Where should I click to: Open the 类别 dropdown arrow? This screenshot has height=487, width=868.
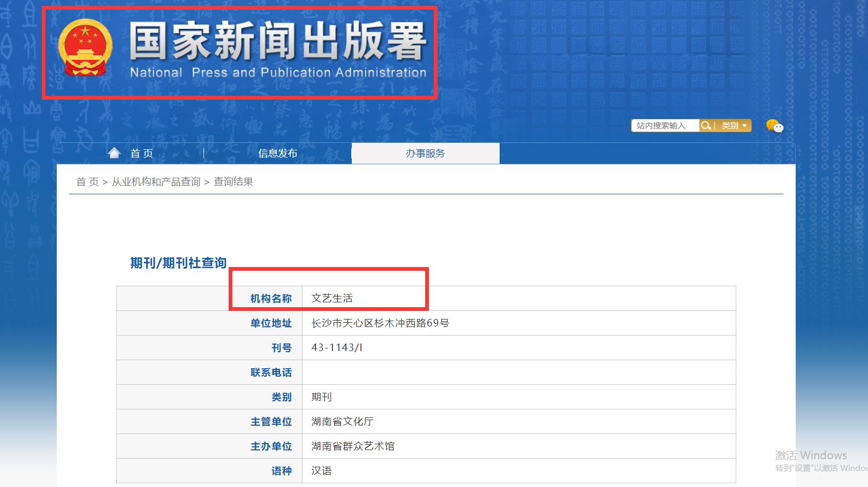(x=744, y=125)
